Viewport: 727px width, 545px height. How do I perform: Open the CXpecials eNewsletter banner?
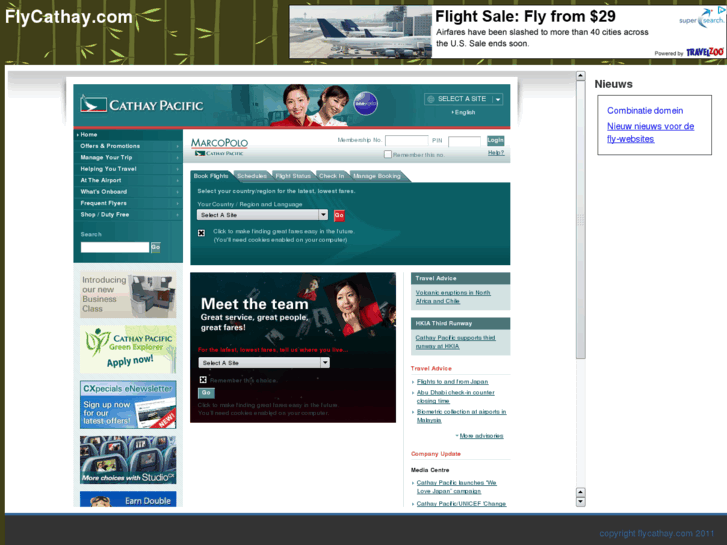click(128, 405)
